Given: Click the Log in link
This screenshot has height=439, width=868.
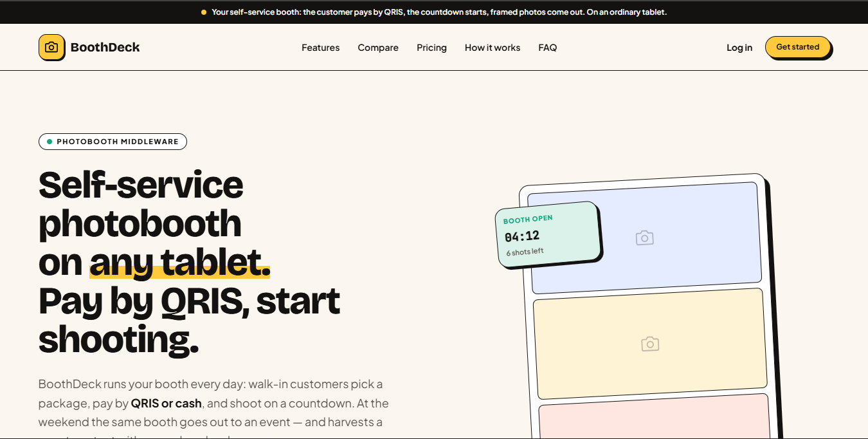Looking at the screenshot, I should coord(739,48).
